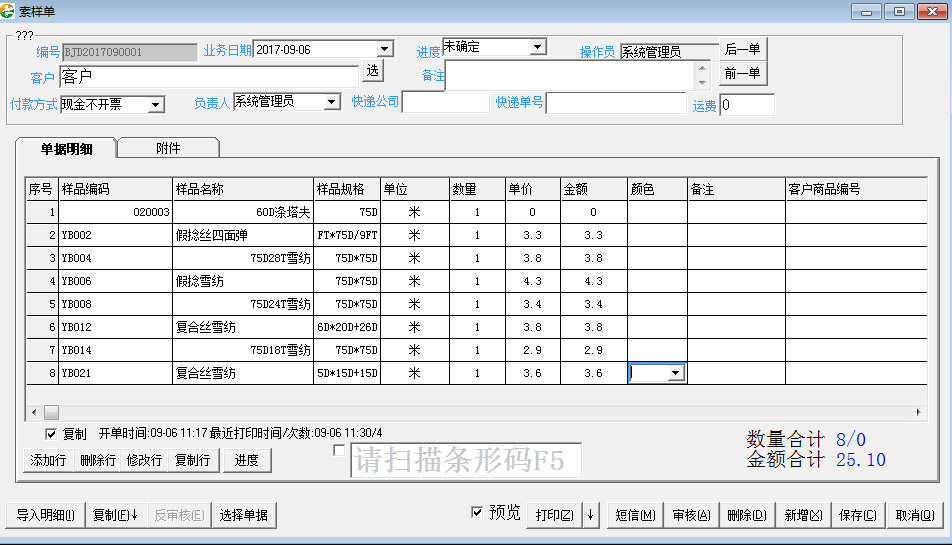The width and height of the screenshot is (952, 545).
Task: Switch to the 附件 tab
Action: point(168,148)
